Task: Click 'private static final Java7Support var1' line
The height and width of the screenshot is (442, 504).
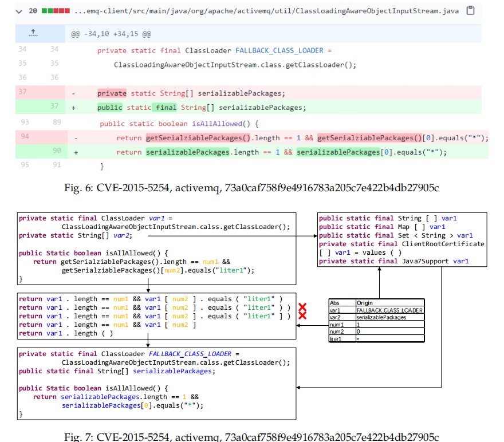Action: coord(394,261)
